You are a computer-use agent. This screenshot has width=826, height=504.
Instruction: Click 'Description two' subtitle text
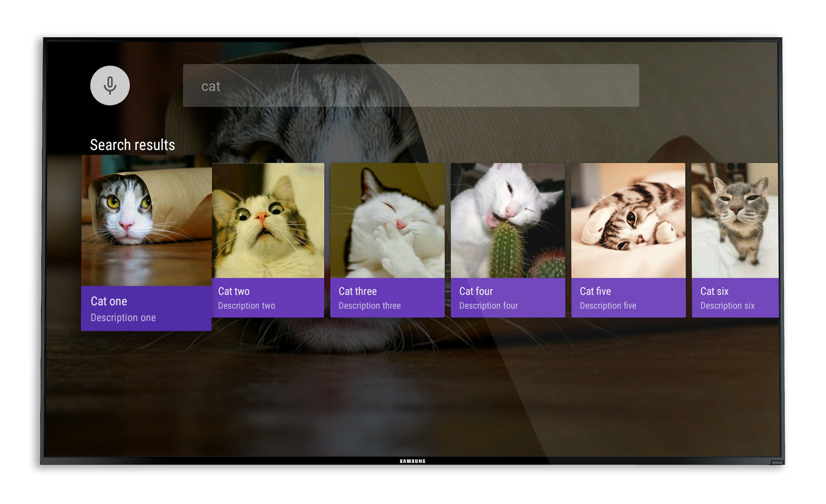[x=246, y=306]
